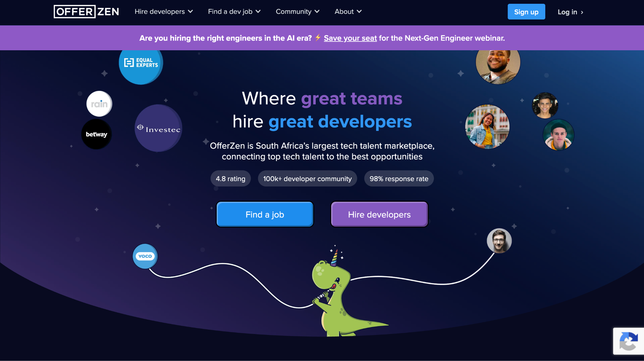Click the man with glasses photo
The image size is (644, 361).
499,241
